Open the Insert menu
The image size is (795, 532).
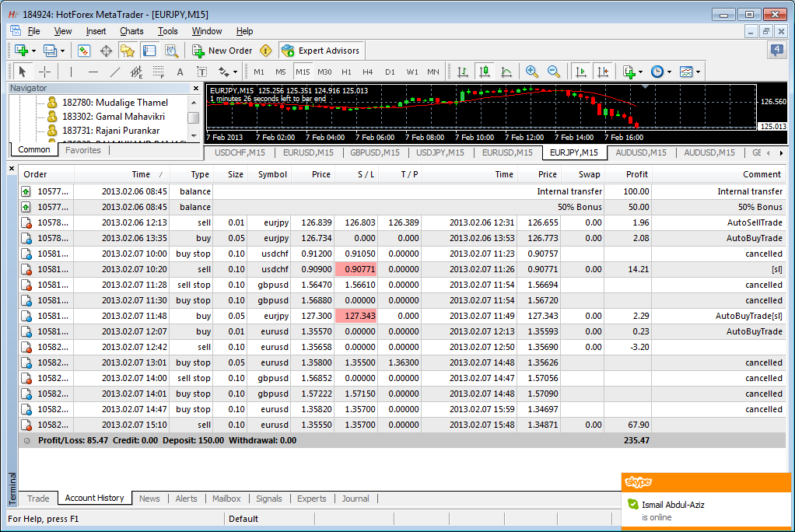[x=96, y=31]
